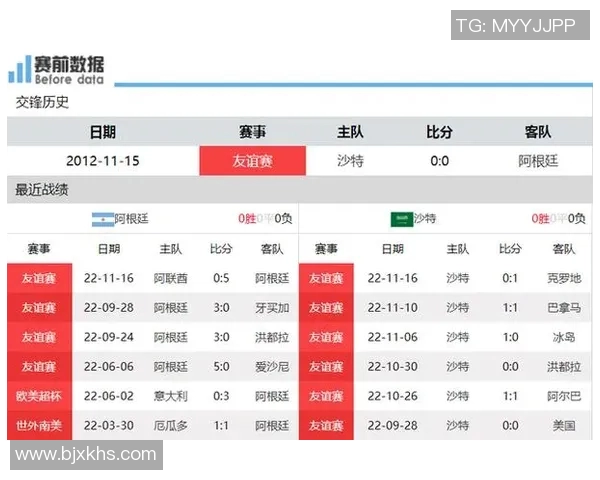Click the 0胜0平0负 record in the Argentina panel
This screenshot has height=480, width=600.
click(x=265, y=219)
